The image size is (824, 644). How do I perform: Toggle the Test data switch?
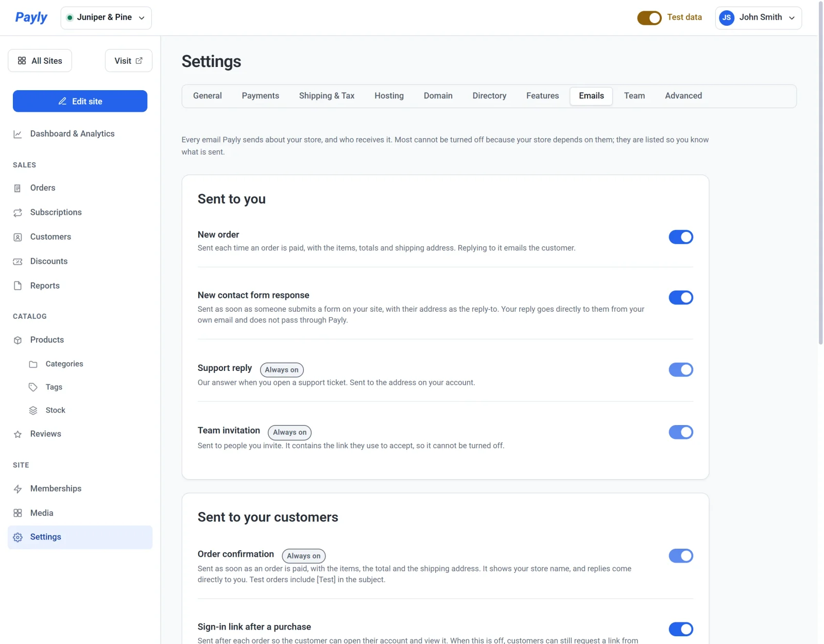[649, 18]
